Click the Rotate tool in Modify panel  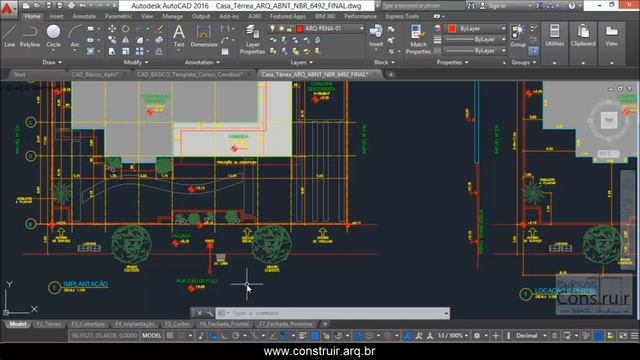tap(125, 29)
